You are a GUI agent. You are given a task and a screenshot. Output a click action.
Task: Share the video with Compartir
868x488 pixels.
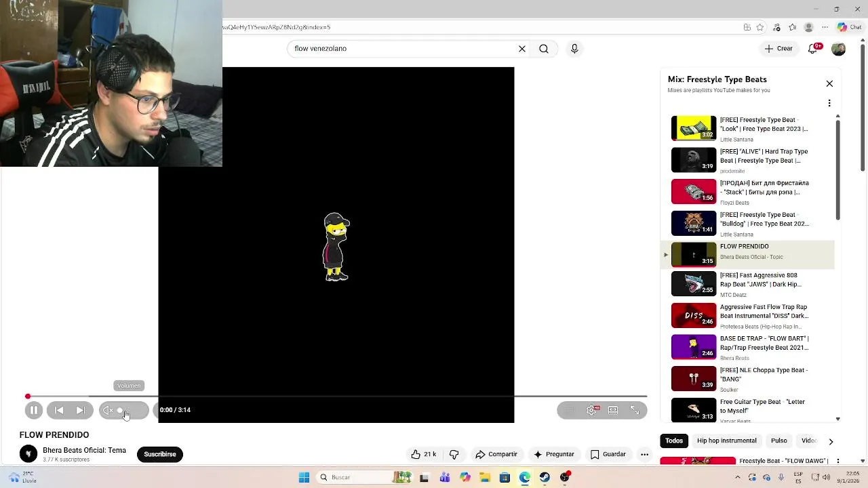pos(496,454)
